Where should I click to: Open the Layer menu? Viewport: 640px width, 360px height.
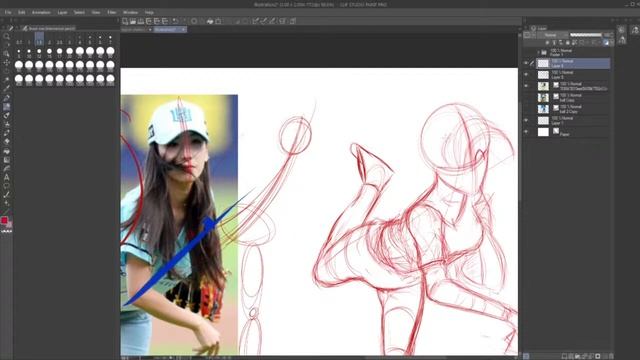[62, 12]
